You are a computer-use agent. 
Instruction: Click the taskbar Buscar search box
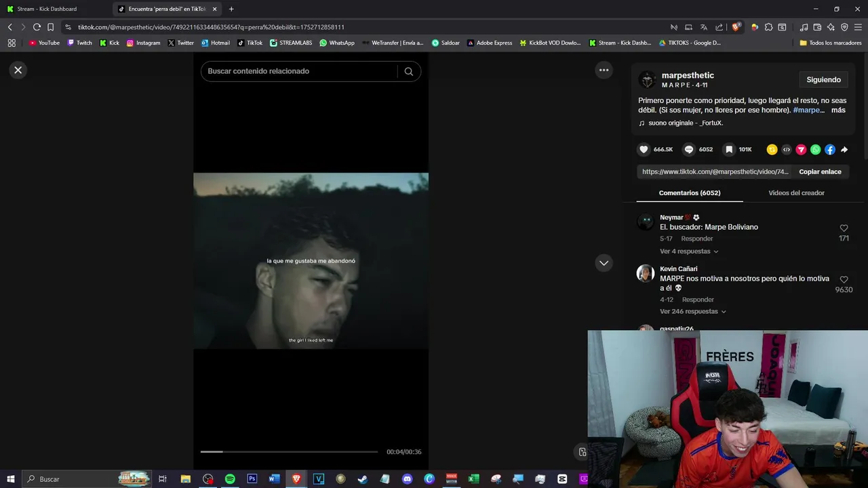(88, 479)
